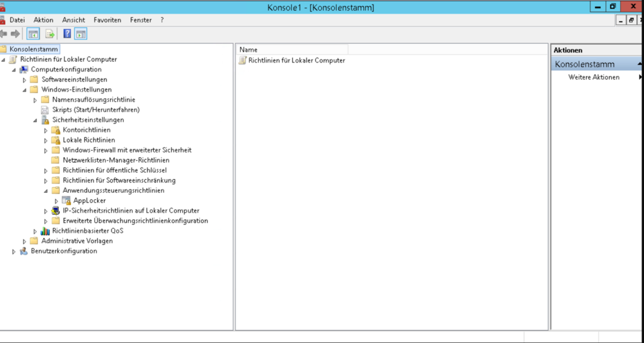644x343 pixels.
Task: Select Richtlinien für Lokaler Computer list entry
Action: click(296, 61)
